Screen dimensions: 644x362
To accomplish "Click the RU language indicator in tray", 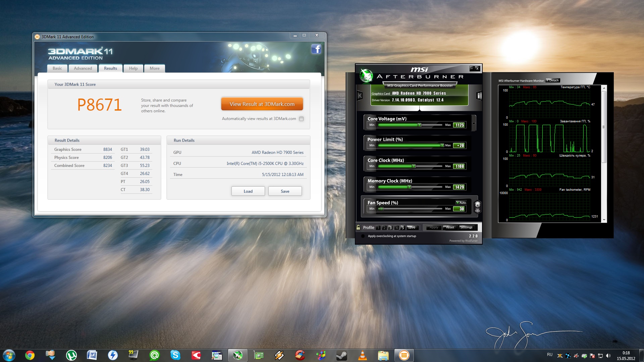I will point(549,355).
